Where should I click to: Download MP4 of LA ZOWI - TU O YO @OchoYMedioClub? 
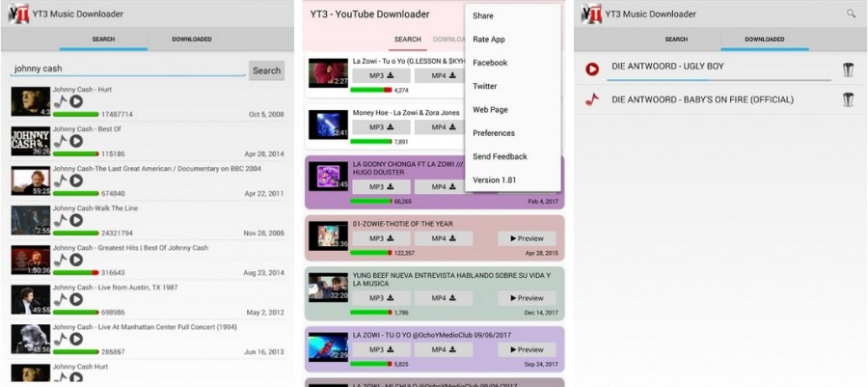tap(444, 350)
